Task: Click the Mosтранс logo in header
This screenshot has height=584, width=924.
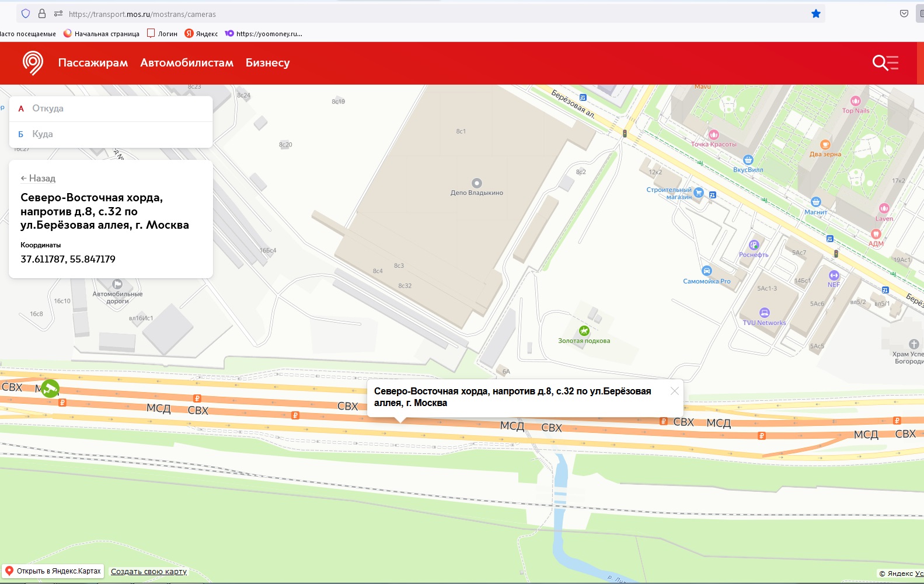Action: click(33, 62)
